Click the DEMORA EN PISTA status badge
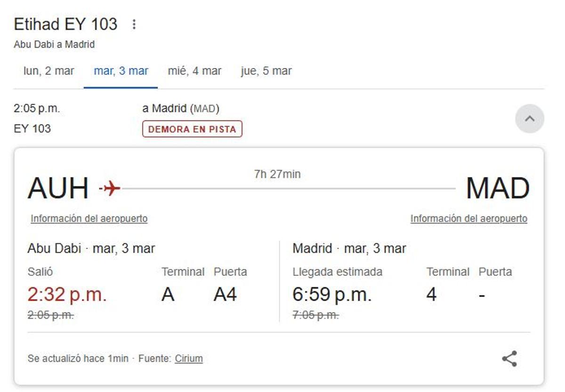Viewport: 565px width, 392px height. [192, 128]
